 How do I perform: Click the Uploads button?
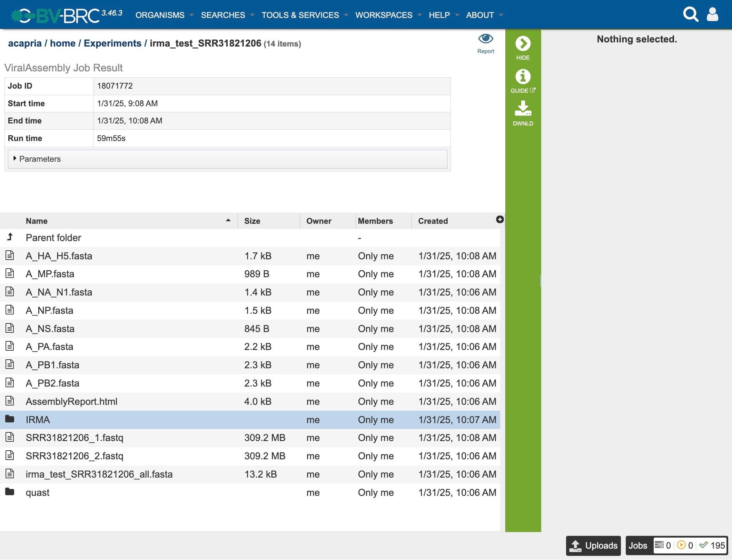593,546
